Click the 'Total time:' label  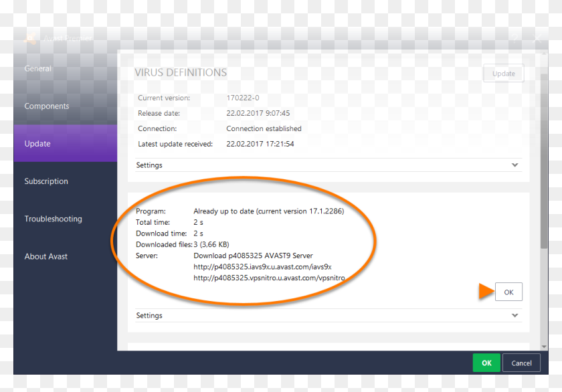click(x=153, y=222)
